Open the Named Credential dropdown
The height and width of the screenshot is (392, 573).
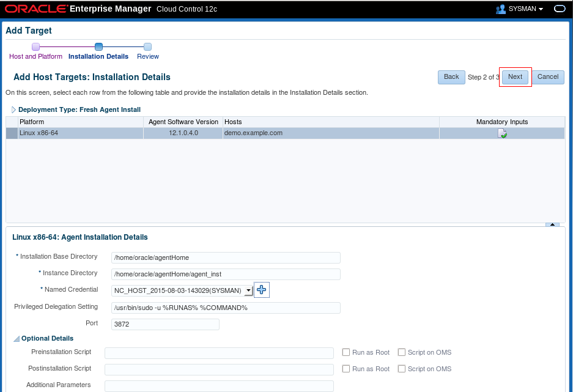tap(248, 290)
